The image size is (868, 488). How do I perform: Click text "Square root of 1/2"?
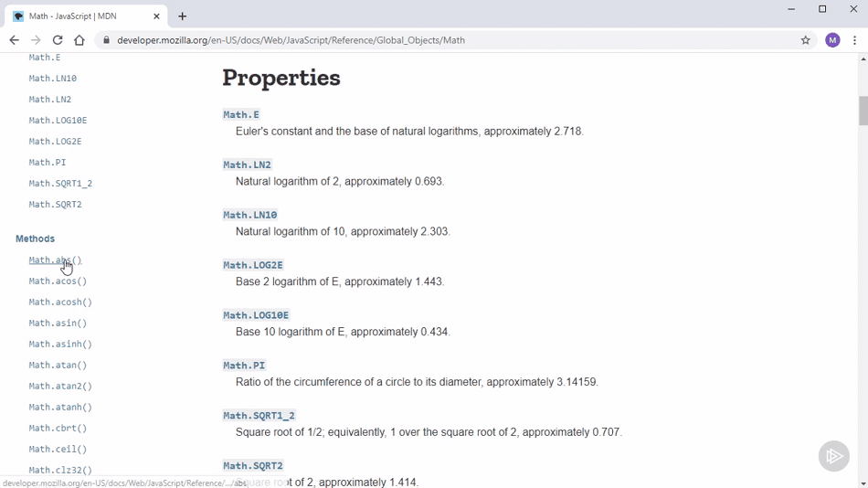coord(279,432)
